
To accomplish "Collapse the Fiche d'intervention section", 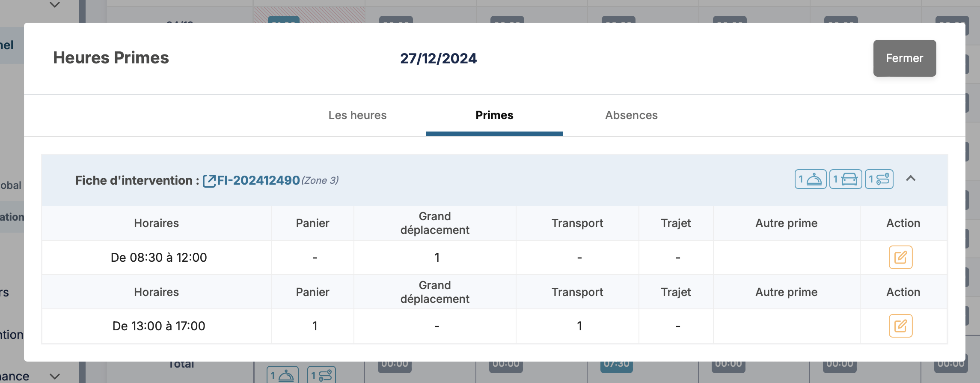I will (911, 179).
